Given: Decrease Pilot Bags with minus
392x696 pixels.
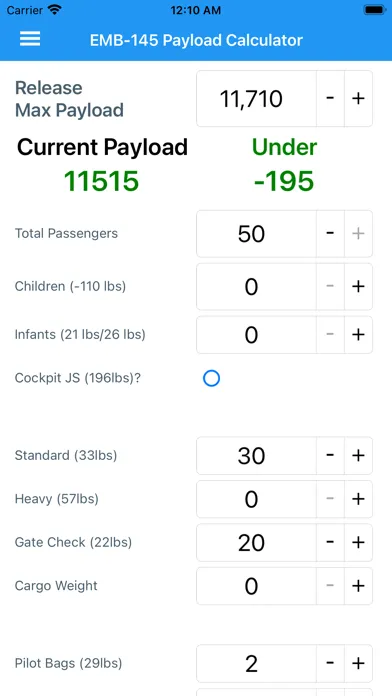Looking at the screenshot, I should (x=330, y=664).
